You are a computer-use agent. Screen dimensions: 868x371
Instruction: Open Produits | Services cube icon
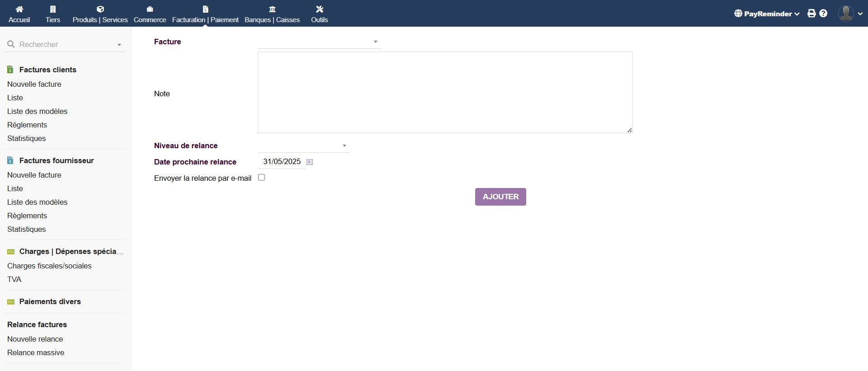pos(100,9)
